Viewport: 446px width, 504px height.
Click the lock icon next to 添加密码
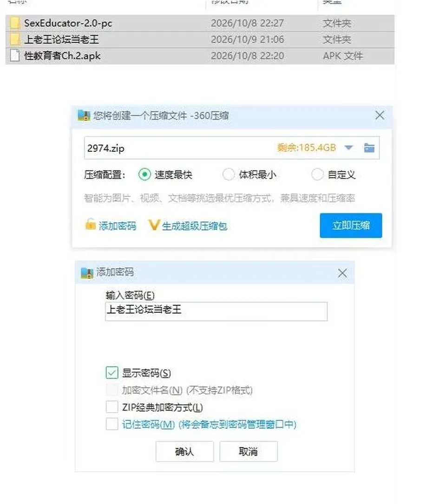(91, 224)
